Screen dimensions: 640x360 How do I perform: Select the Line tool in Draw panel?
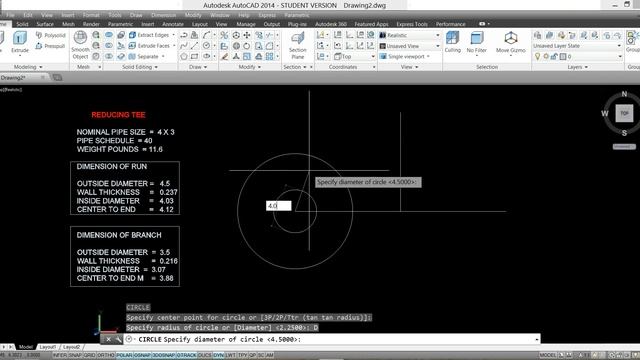[195, 46]
